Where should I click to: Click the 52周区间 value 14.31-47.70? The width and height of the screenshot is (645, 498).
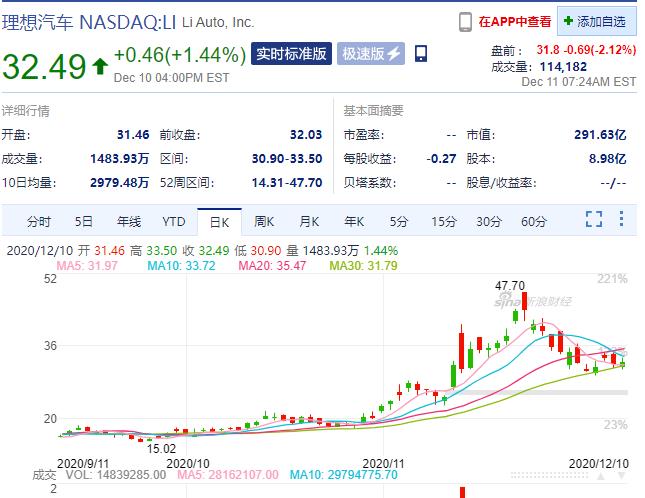(287, 183)
